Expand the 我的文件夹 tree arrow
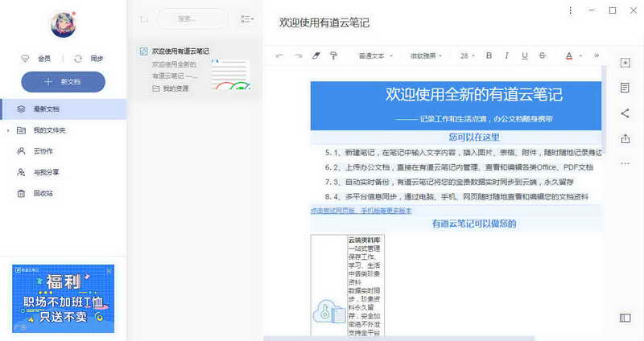The width and height of the screenshot is (644, 341). 7,130
